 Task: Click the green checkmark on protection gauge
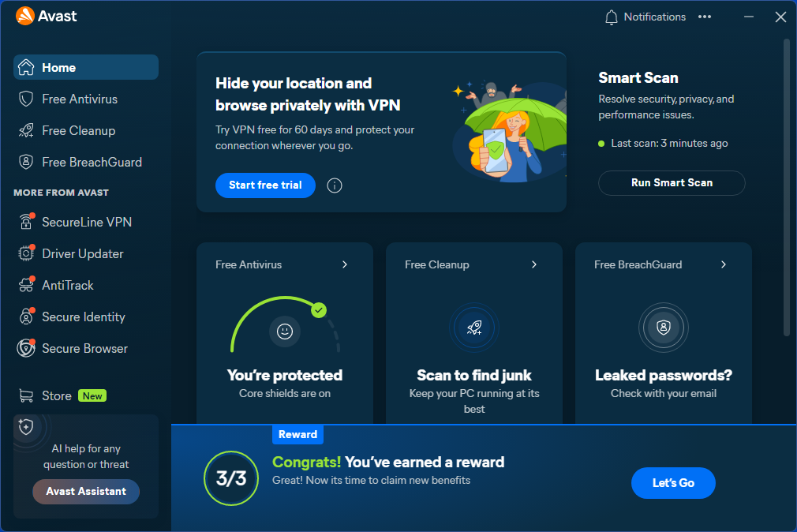tap(319, 309)
